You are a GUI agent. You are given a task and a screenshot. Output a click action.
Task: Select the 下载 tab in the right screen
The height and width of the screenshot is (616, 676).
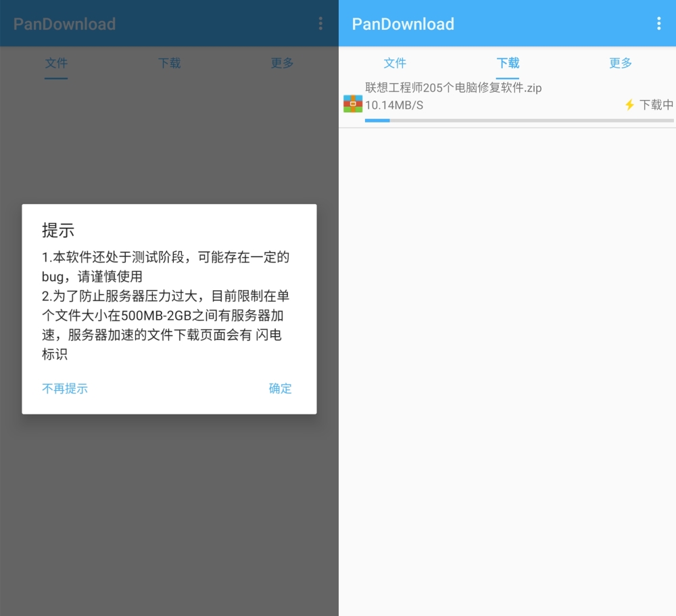click(x=508, y=63)
